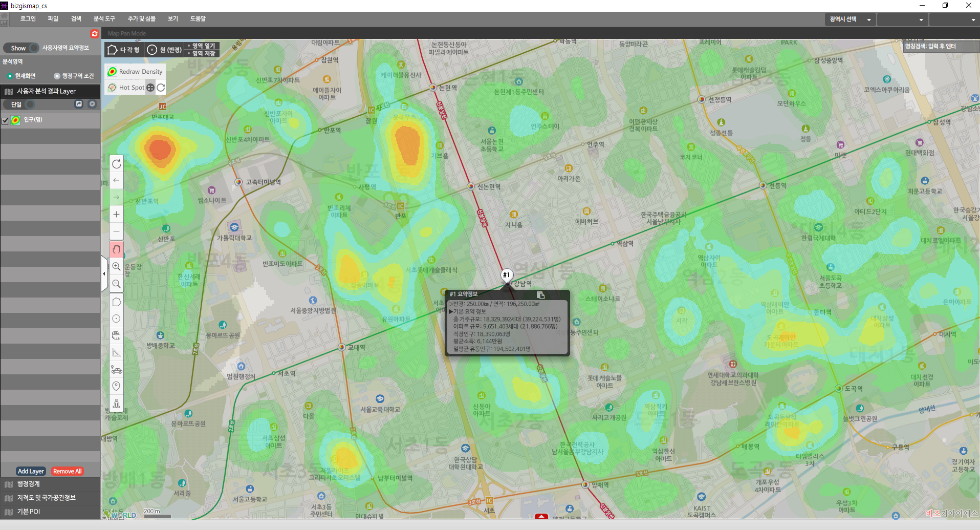Open the 도움말 menu

(x=198, y=19)
